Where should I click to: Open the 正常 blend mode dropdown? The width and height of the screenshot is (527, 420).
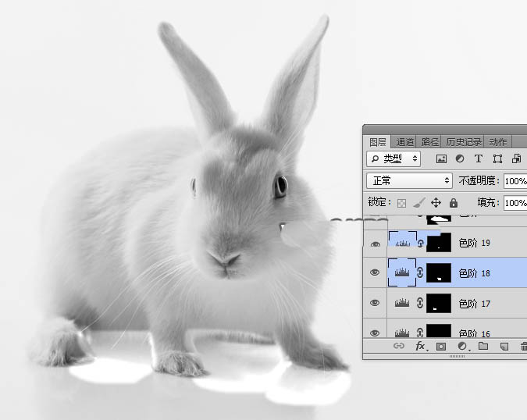tap(409, 180)
